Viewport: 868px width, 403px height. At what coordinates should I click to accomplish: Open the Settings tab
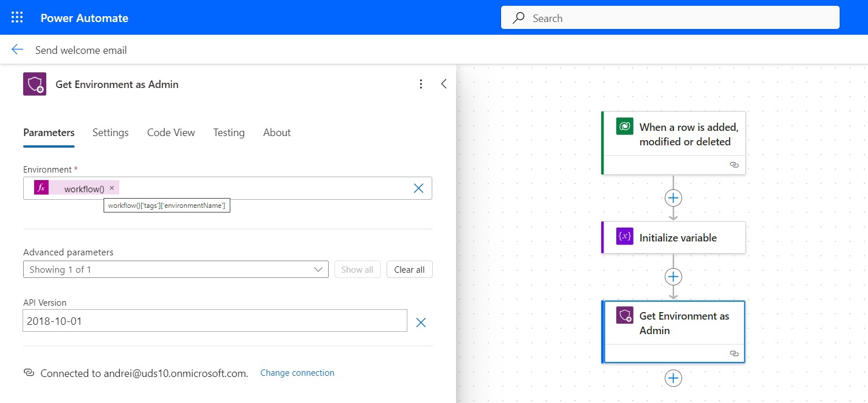(111, 133)
